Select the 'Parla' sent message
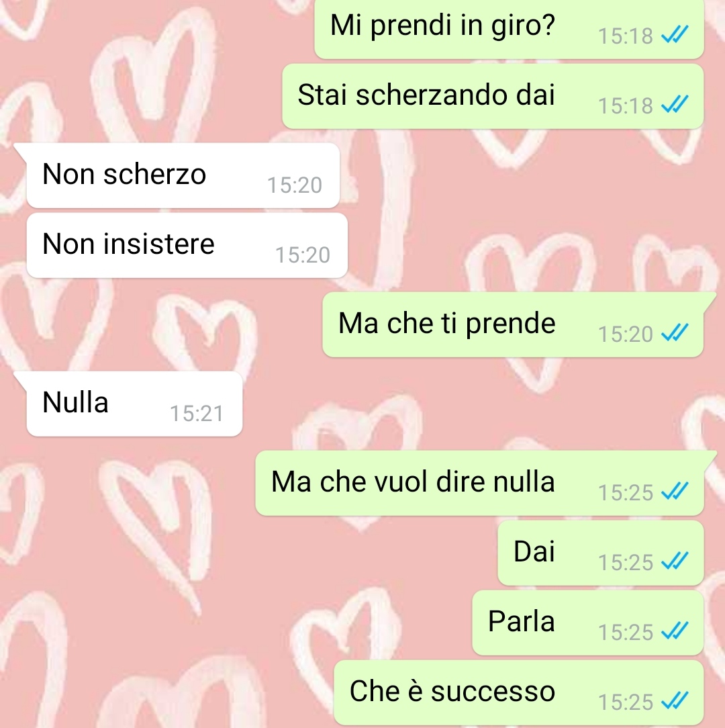The image size is (725, 728). (588, 623)
